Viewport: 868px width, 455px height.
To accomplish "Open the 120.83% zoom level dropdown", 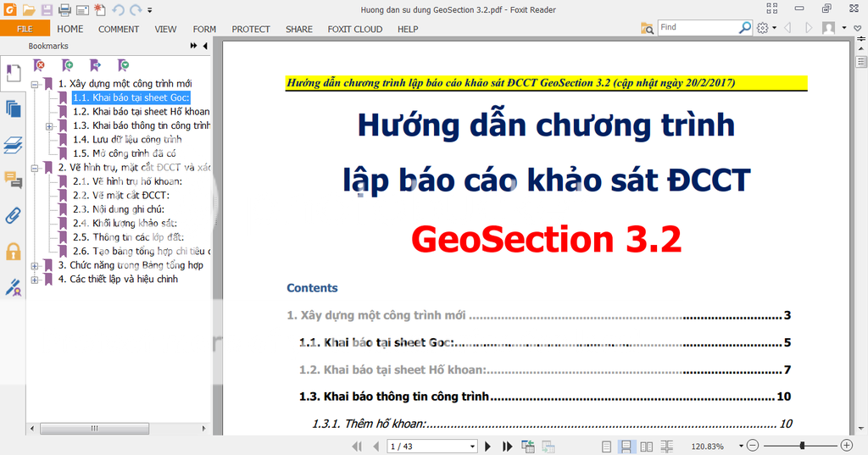I will tap(741, 447).
